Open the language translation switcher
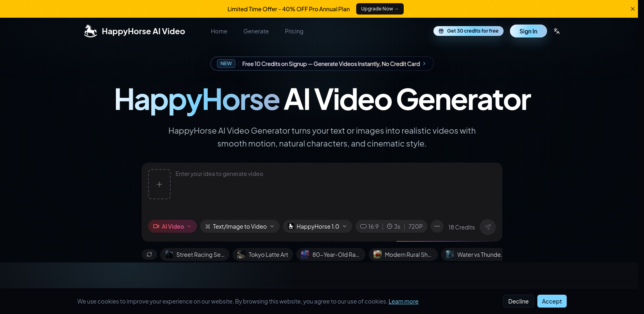Screen dimensions: 644x314 (x=557, y=31)
